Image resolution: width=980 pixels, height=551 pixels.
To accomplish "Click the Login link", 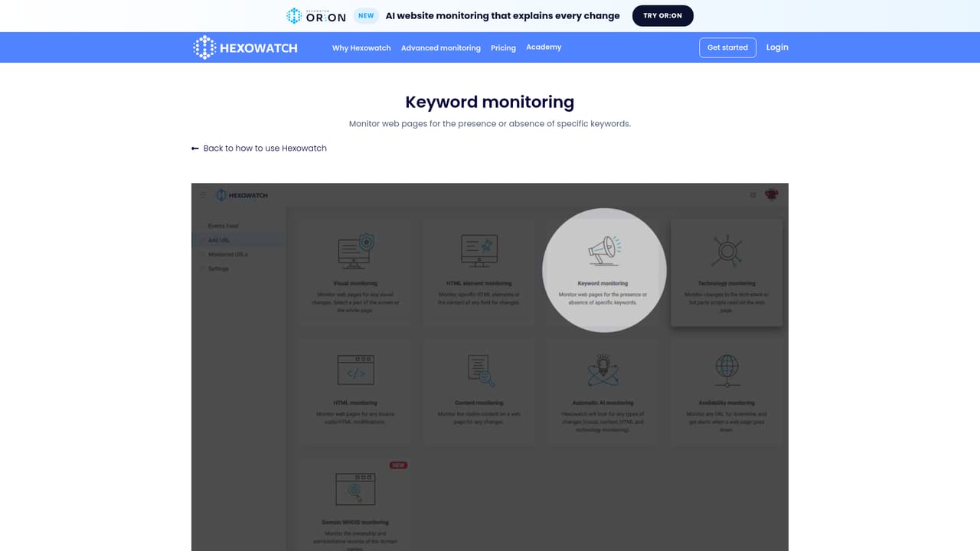I will 777,47.
